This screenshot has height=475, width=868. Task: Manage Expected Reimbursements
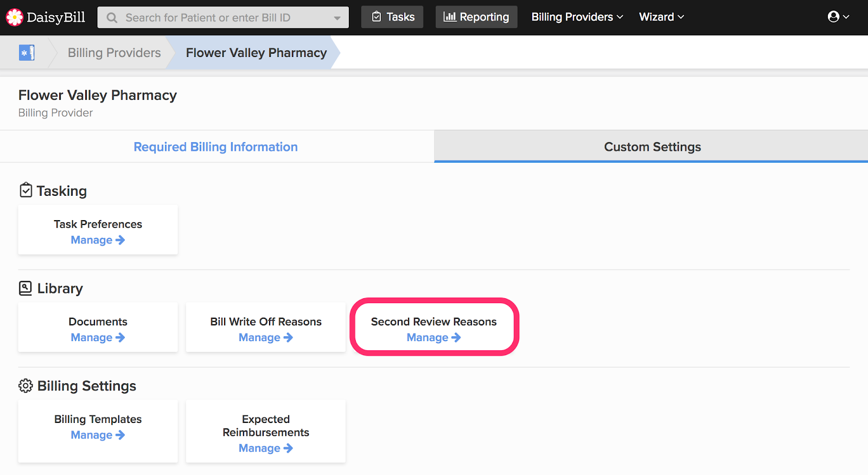[266, 448]
